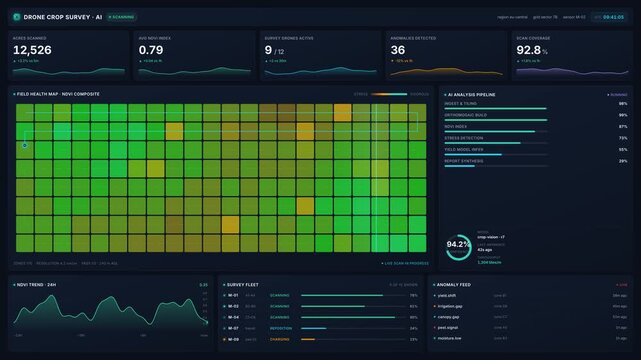Open the canopy.gap anomaly entry
641x360 pixels.
[x=530, y=317]
